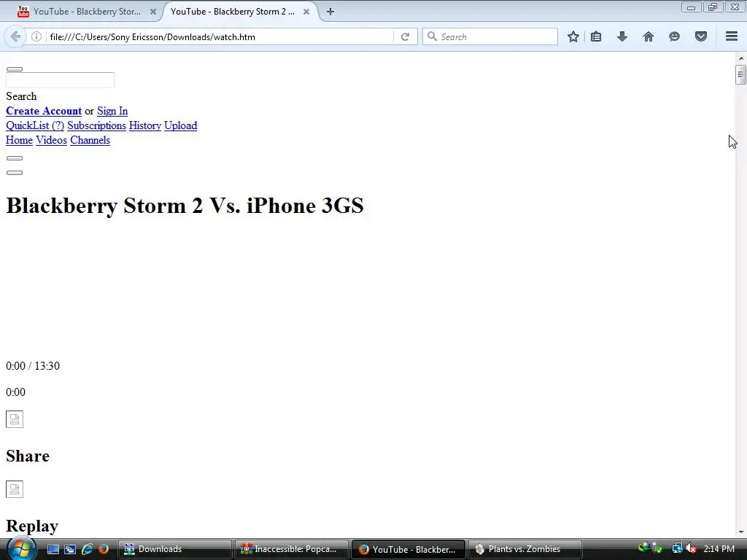This screenshot has height=560, width=747.
Task: Click the YouTube page search text field
Action: click(x=60, y=80)
